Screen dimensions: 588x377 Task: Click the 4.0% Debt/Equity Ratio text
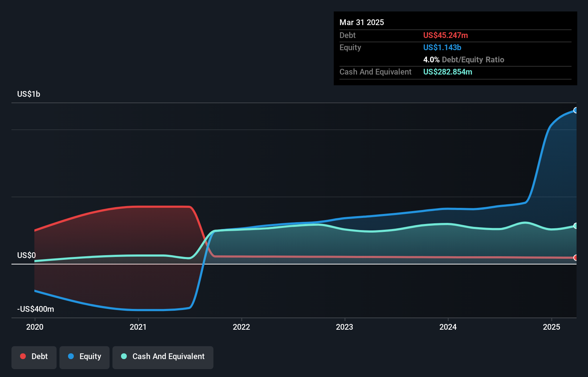tap(464, 59)
